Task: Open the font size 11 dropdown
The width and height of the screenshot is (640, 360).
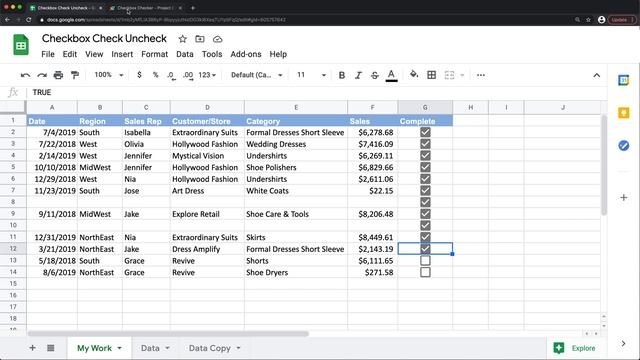Action: pyautogui.click(x=311, y=75)
